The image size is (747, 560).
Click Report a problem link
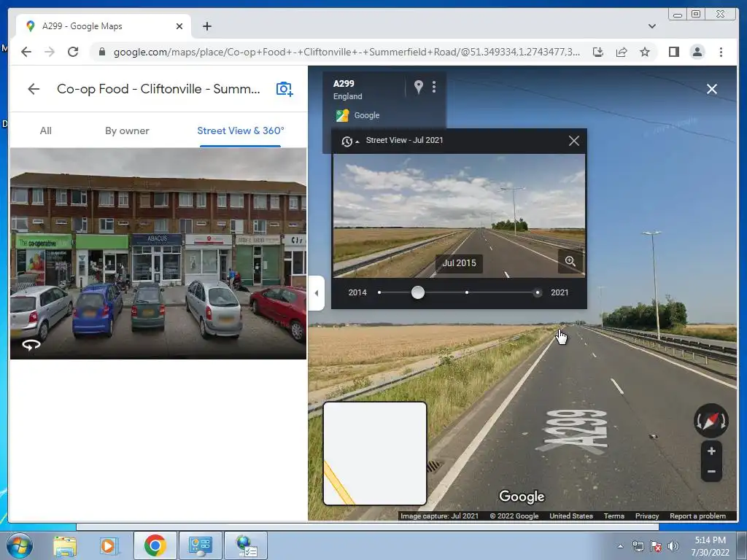(697, 516)
